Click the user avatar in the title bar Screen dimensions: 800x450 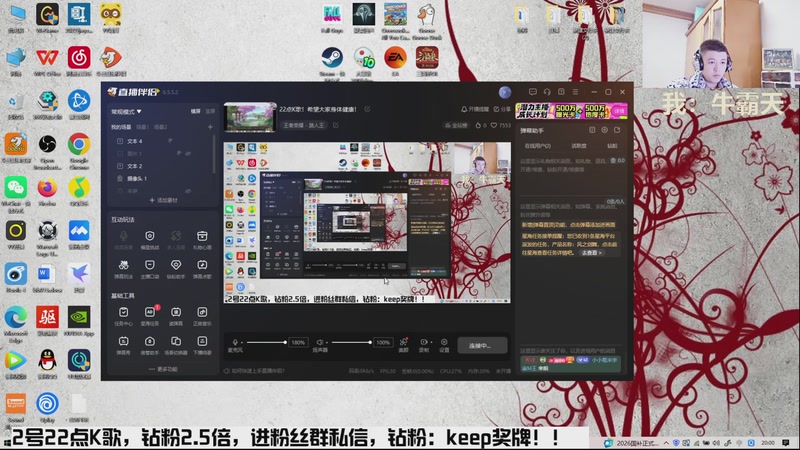point(505,92)
